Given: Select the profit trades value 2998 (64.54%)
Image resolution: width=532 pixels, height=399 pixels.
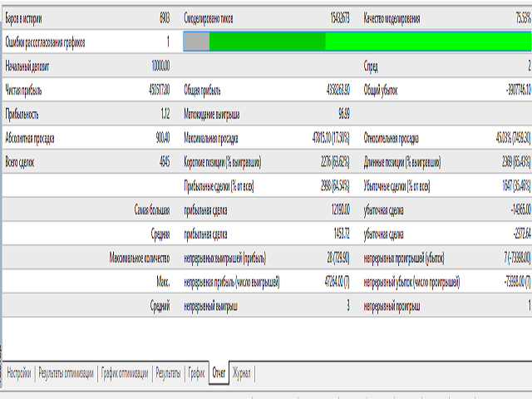Looking at the screenshot, I should [x=335, y=186].
